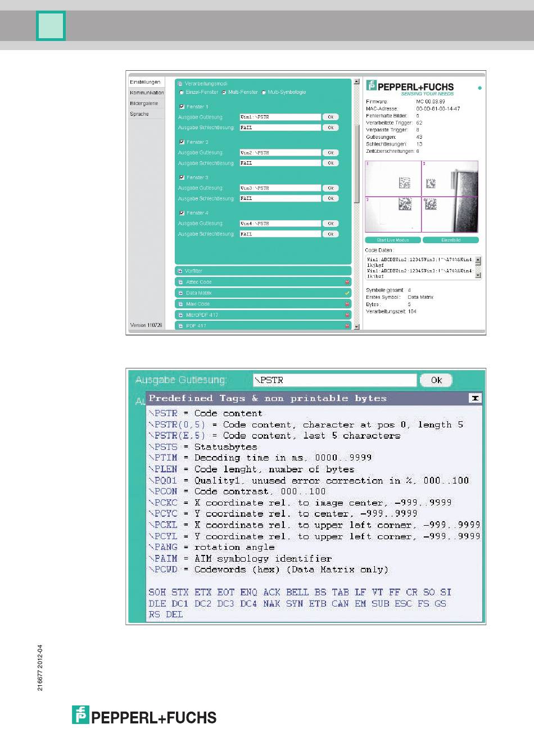The height and width of the screenshot is (756, 534).
Task: Toggle the Fenster 4 checkbox
Action: click(x=182, y=213)
